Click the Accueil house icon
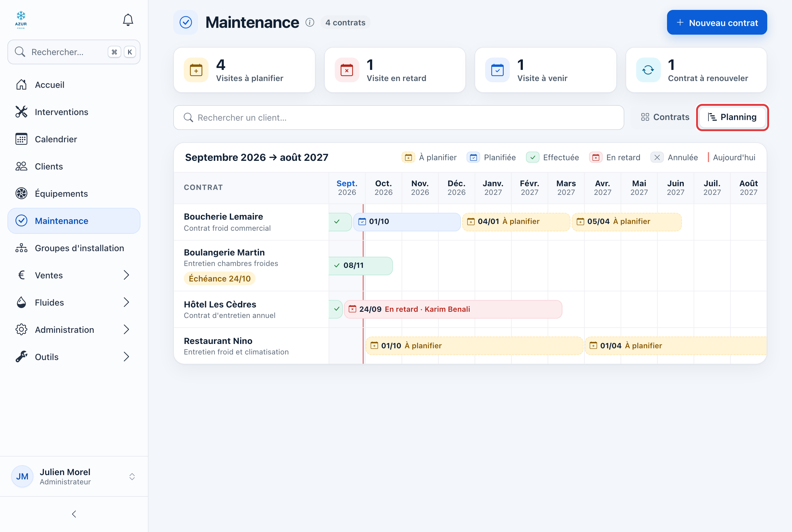The height and width of the screenshot is (532, 792). click(x=21, y=84)
